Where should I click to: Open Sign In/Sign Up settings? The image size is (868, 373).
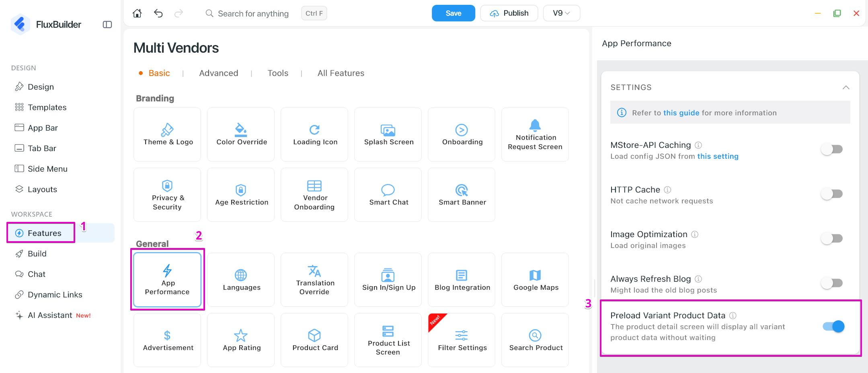(x=388, y=280)
